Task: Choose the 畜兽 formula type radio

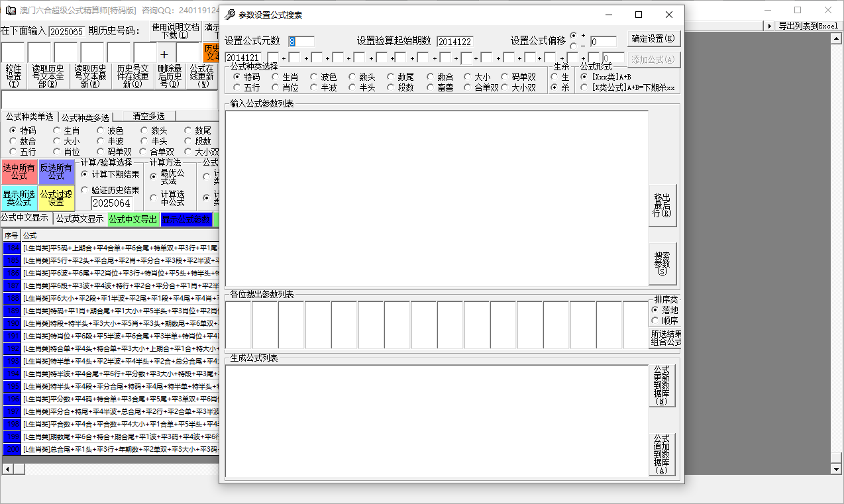Action: 431,87
